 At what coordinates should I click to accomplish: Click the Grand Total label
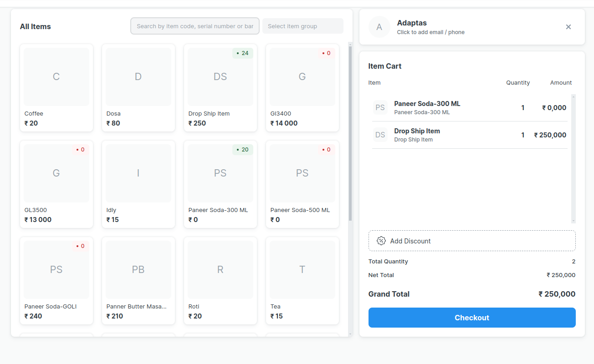(x=389, y=294)
